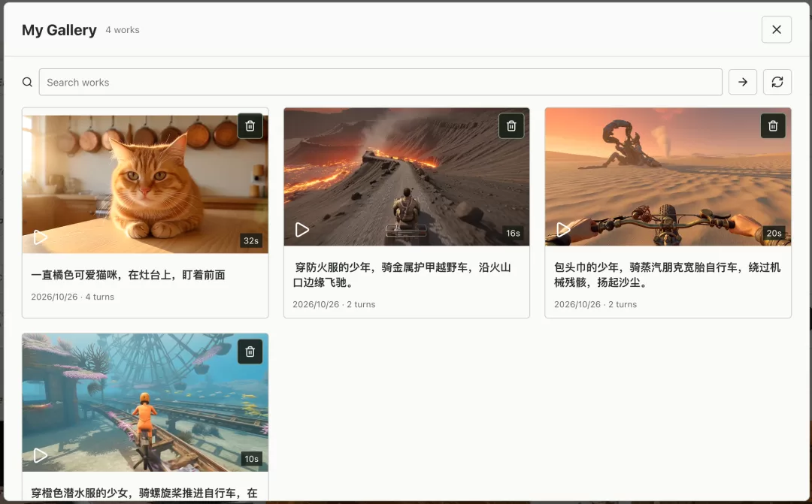Viewport: 812px width, 504px height.
Task: Click the title '一直橘色可爱猫咪，在灶台上，盯着前面'
Action: pyautogui.click(x=128, y=275)
